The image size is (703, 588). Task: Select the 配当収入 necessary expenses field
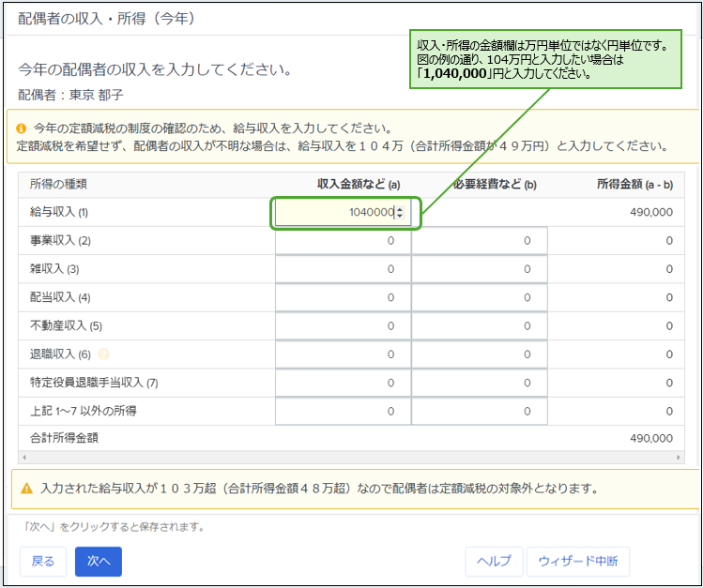pyautogui.click(x=479, y=297)
